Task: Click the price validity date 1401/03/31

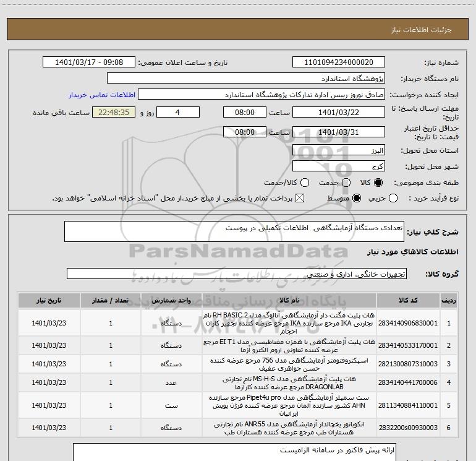Action: (339, 132)
